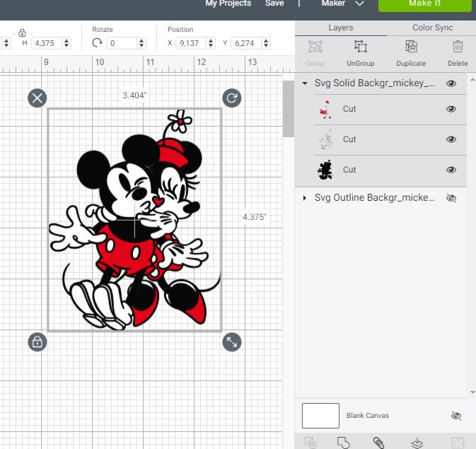Click the Rotate angle input field
Screen dimensions: 476x449
[x=122, y=43]
